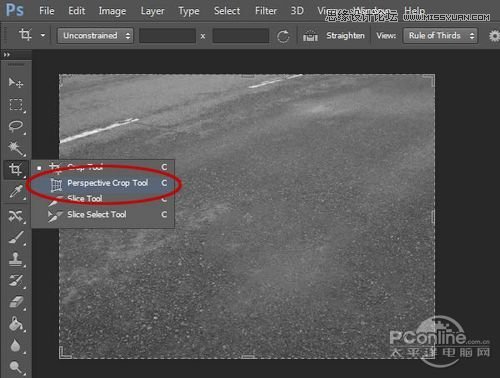500x378 pixels.
Task: Click the bottom-edge crop handle
Action: pos(248,357)
